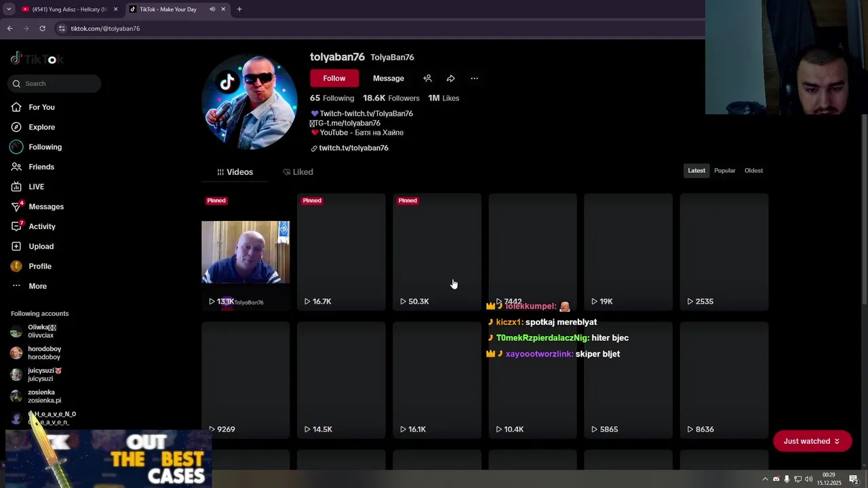
Task: Sort videos by Popular
Action: [x=724, y=171]
